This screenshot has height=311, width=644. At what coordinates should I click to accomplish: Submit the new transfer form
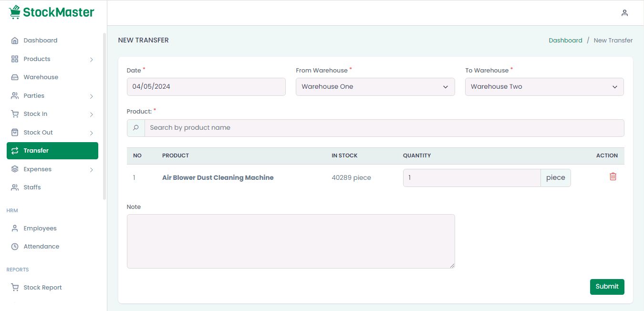coord(607,287)
